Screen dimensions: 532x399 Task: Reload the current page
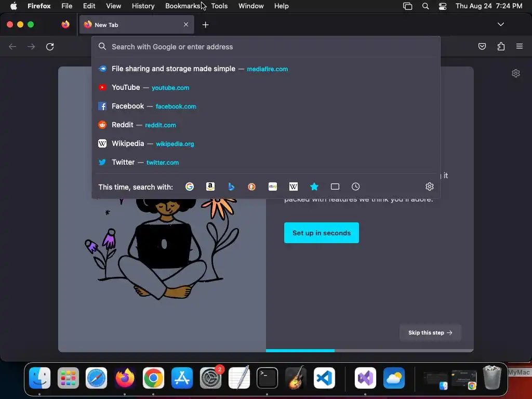point(50,46)
